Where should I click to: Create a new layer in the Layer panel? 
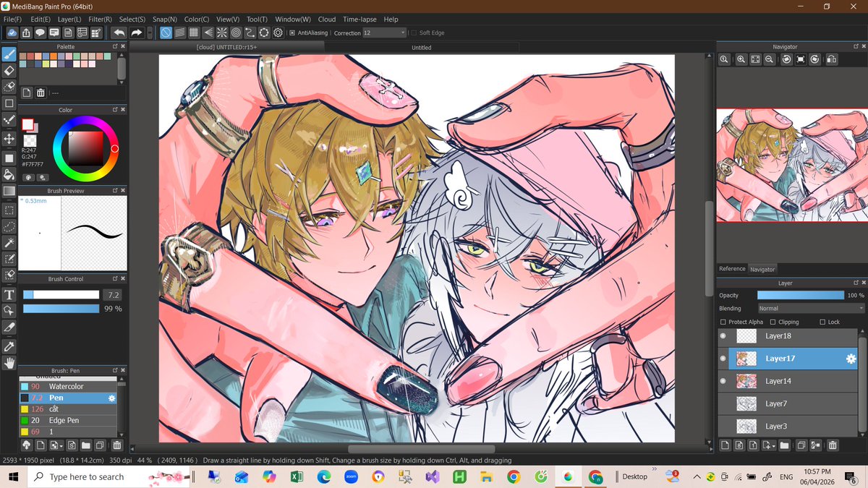tap(724, 446)
